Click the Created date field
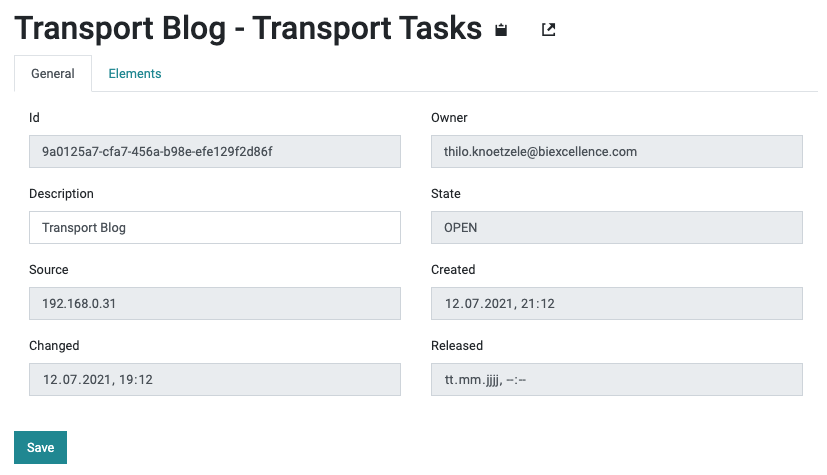This screenshot has height=475, width=827. pyautogui.click(x=617, y=304)
